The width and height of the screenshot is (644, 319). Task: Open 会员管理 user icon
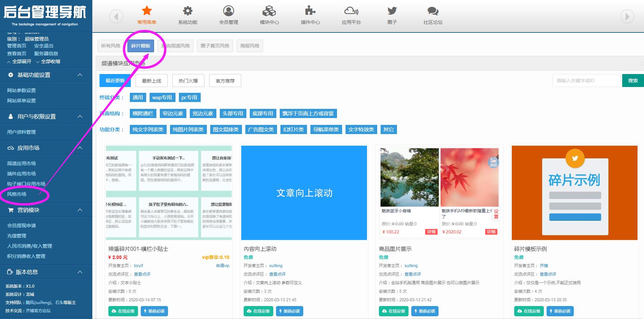click(x=228, y=11)
